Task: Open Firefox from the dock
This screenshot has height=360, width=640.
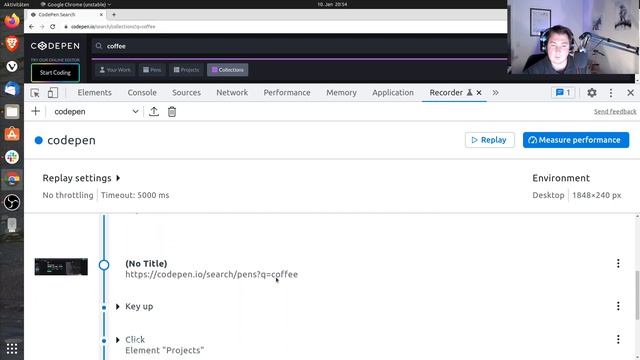Action: pos(12,20)
